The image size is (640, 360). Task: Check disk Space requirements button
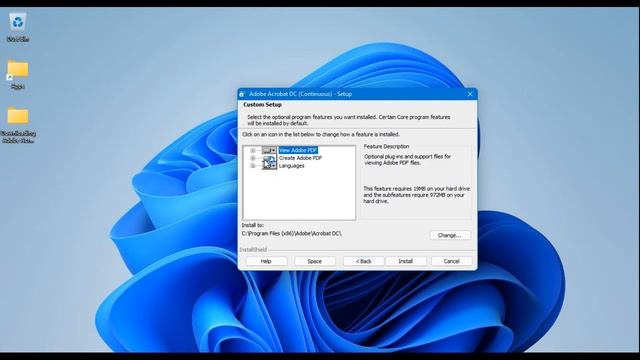pyautogui.click(x=315, y=261)
